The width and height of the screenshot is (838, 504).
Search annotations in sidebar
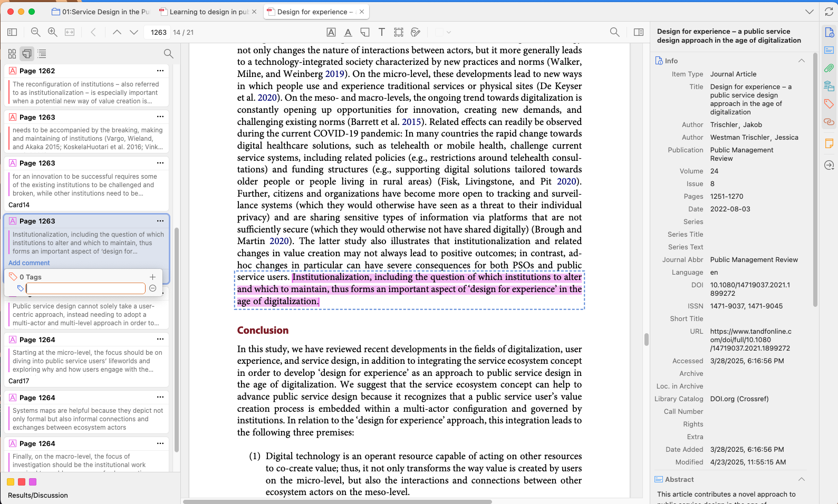[168, 54]
